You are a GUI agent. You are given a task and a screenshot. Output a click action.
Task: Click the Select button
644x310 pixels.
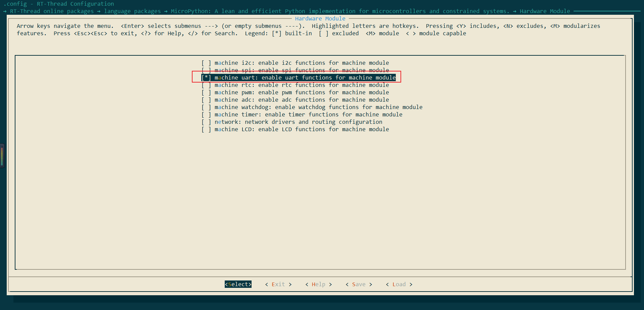click(238, 284)
